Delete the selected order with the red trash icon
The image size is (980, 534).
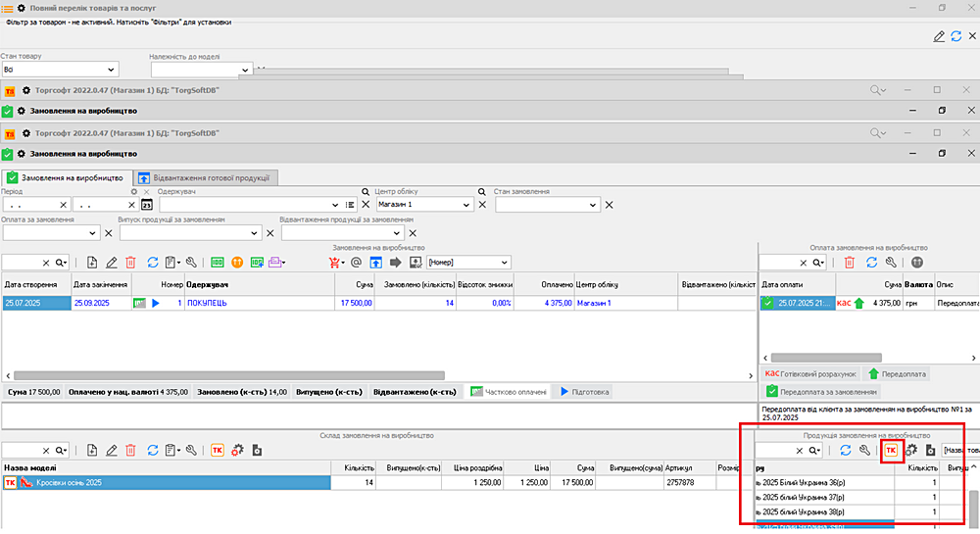coord(130,263)
